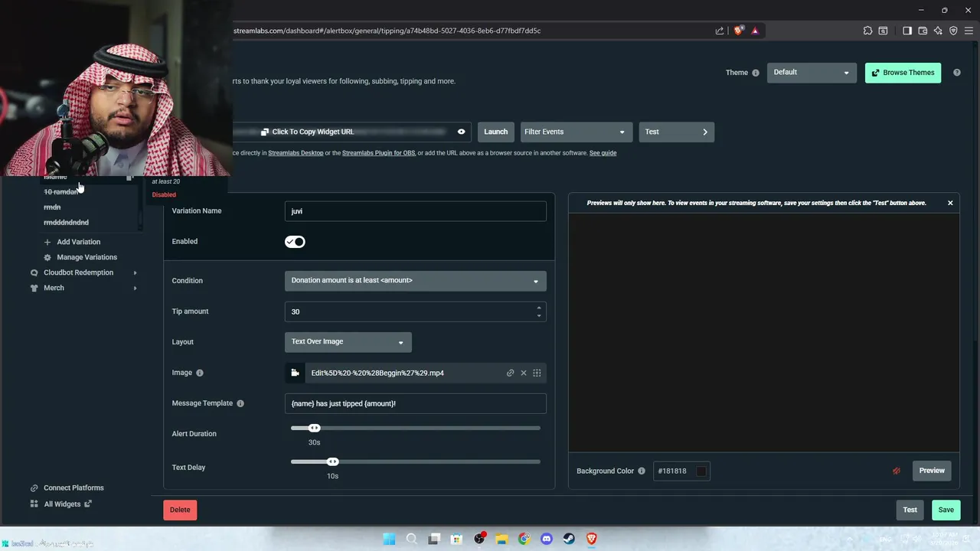Open the Streamlabs Desktop link
The image size is (980, 551).
tap(296, 153)
